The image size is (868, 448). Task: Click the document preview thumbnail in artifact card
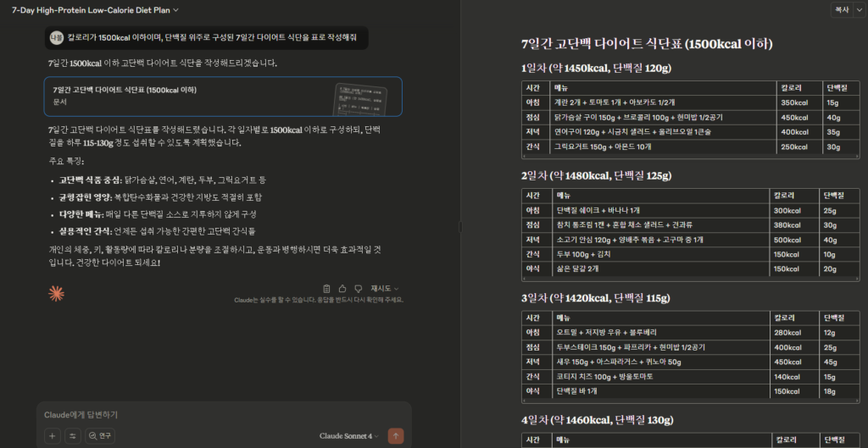[x=359, y=99]
